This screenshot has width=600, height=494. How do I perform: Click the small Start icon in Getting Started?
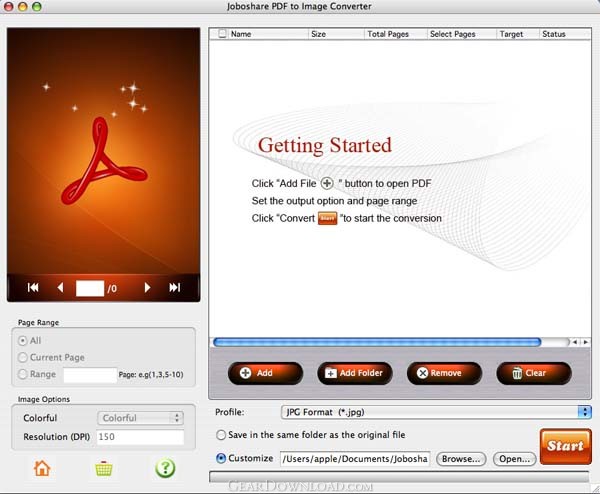[328, 218]
